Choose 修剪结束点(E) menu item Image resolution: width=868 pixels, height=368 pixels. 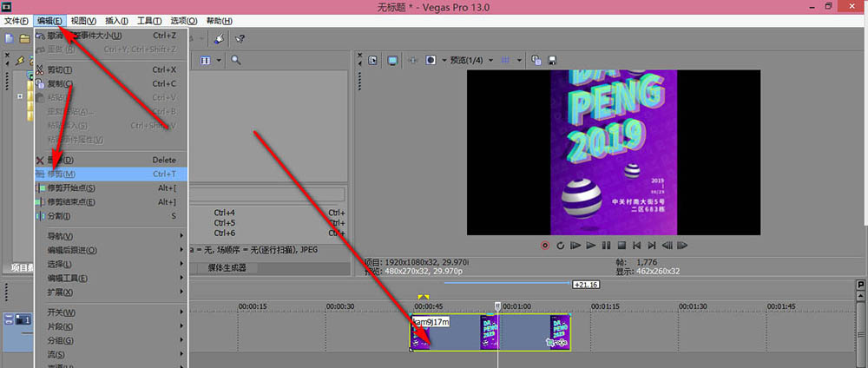coord(111,202)
